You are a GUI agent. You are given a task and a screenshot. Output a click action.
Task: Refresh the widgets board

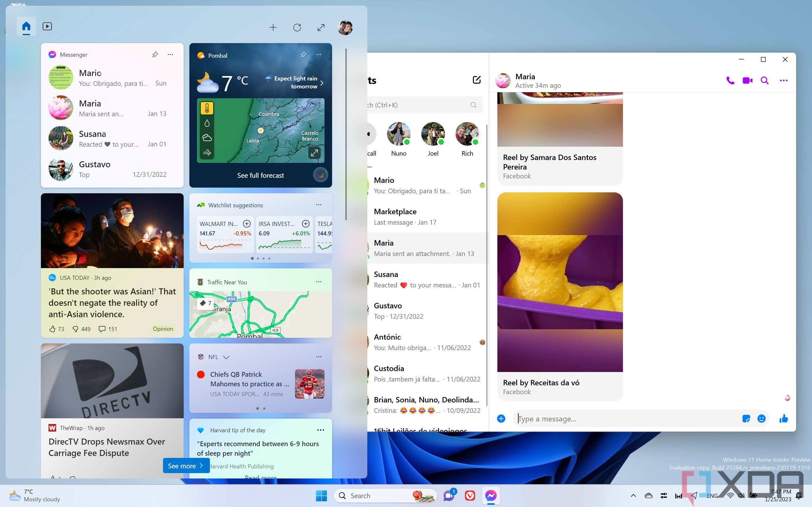pos(297,28)
